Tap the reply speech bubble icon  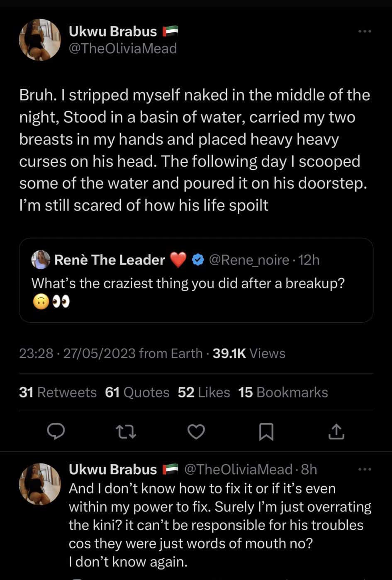[56, 431]
